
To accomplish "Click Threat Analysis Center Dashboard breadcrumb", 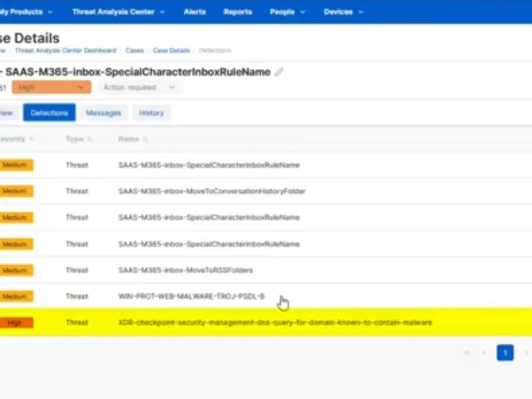I will 65,51.
